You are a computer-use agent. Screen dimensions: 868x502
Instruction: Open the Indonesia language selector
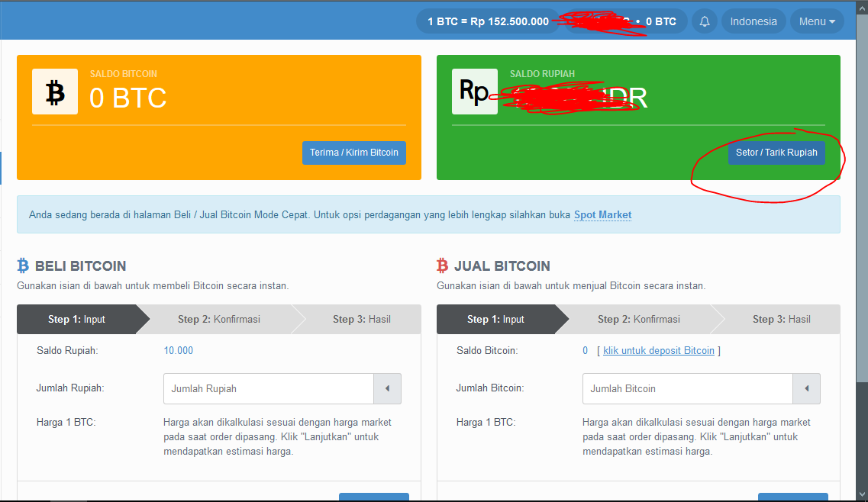(753, 21)
